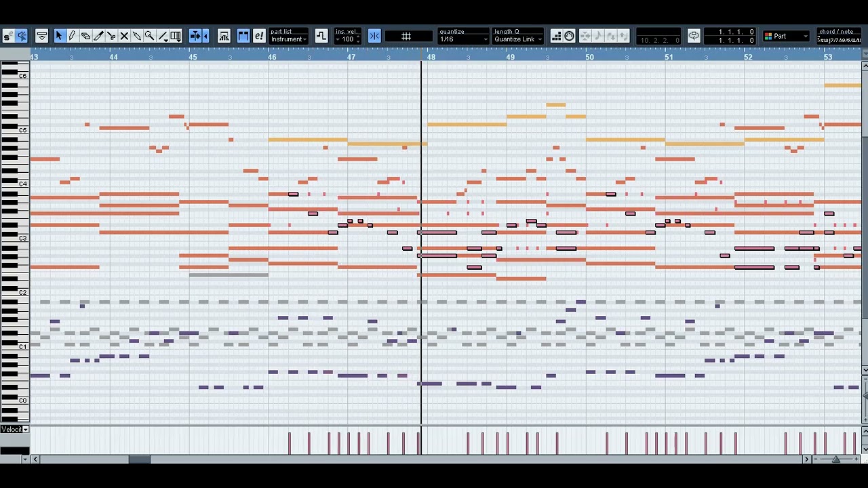This screenshot has height=488, width=868.
Task: Toggle Auto-Scroll button
Action: tap(195, 36)
